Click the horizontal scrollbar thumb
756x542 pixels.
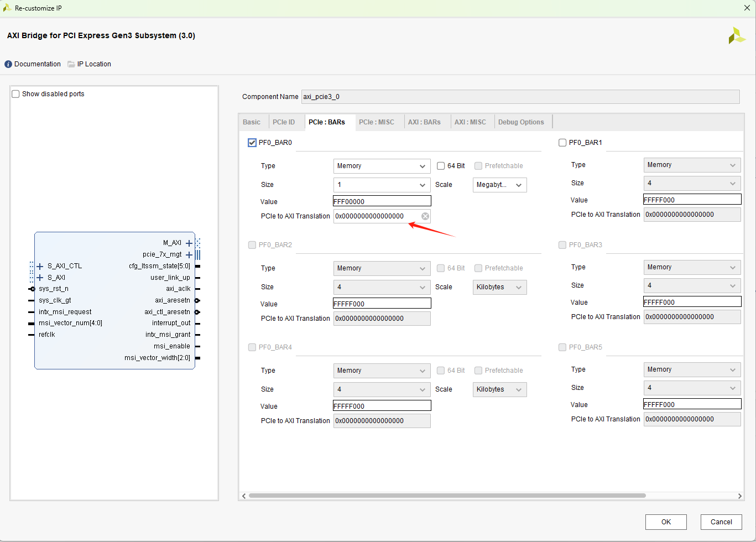[447, 496]
